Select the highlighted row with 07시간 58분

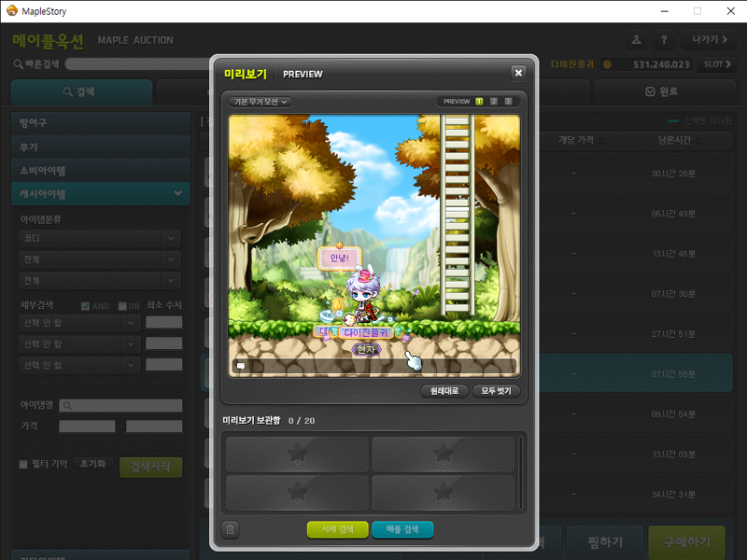[636, 373]
